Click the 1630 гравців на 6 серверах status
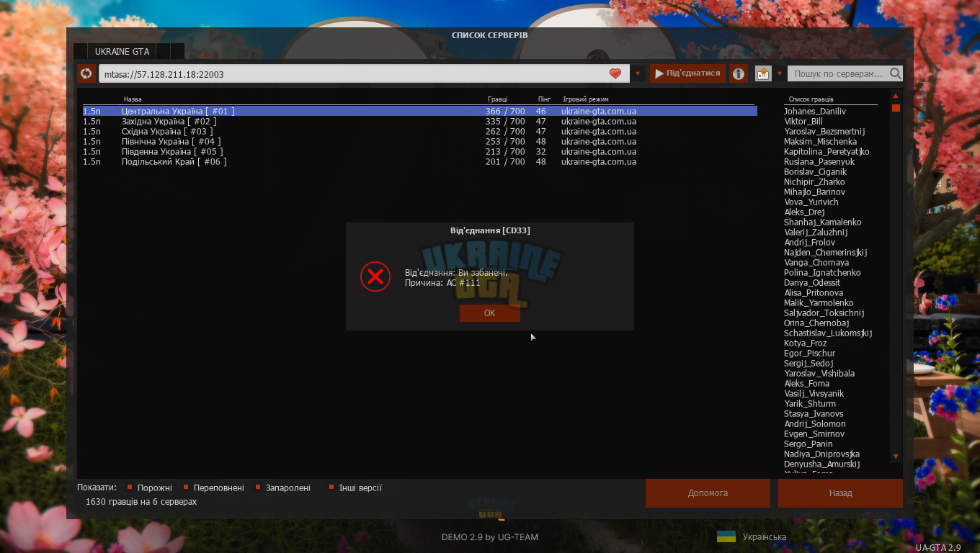Screen dimensions: 980x553 (141, 502)
